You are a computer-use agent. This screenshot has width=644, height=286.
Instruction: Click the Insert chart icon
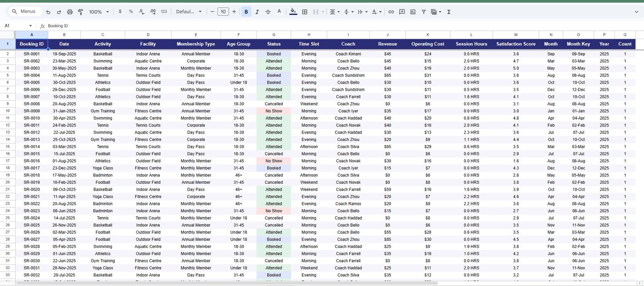click(413, 12)
